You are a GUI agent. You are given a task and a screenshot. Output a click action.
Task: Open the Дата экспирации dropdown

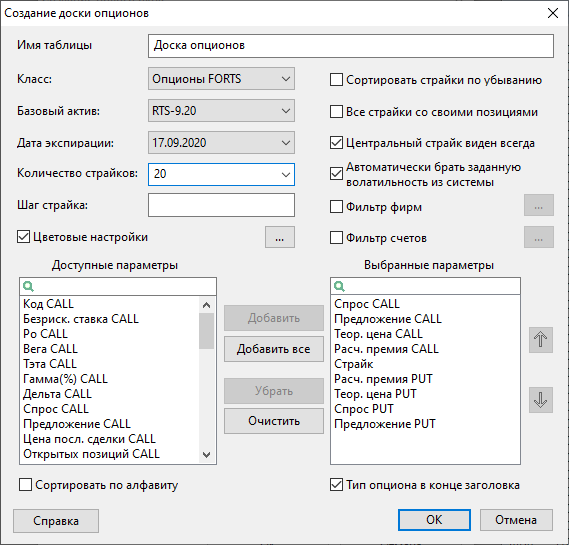click(221, 143)
